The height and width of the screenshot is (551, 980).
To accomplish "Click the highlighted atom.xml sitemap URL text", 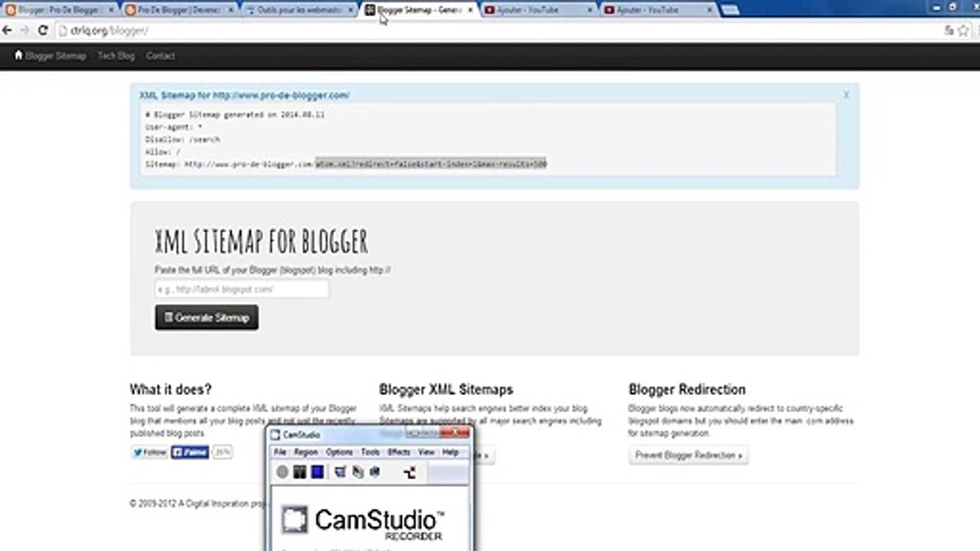I will (431, 164).
